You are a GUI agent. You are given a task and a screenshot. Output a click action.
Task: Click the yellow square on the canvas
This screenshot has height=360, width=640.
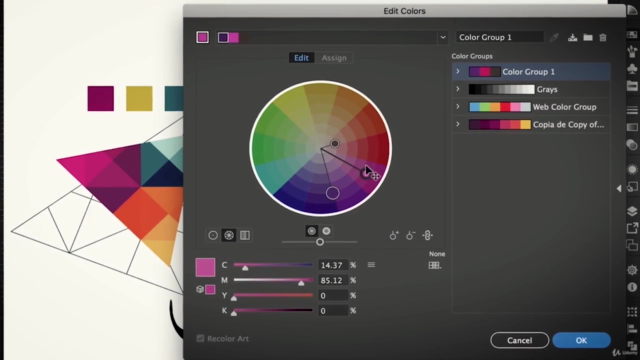[x=139, y=98]
